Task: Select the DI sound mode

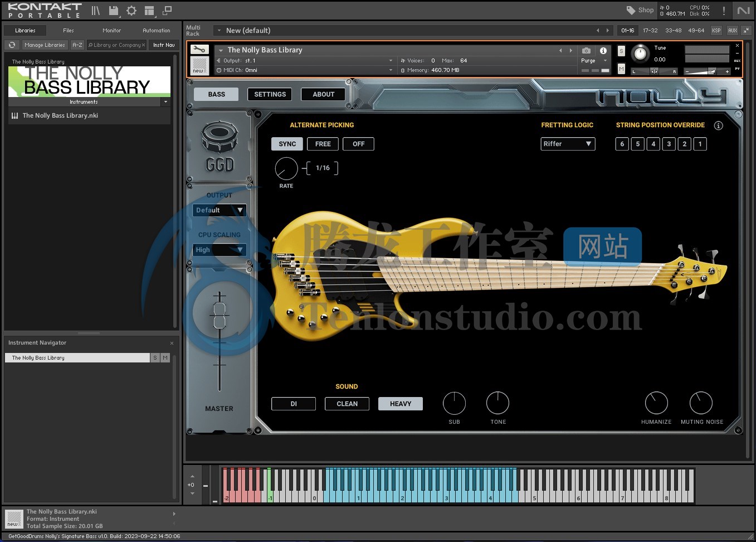Action: (x=294, y=404)
